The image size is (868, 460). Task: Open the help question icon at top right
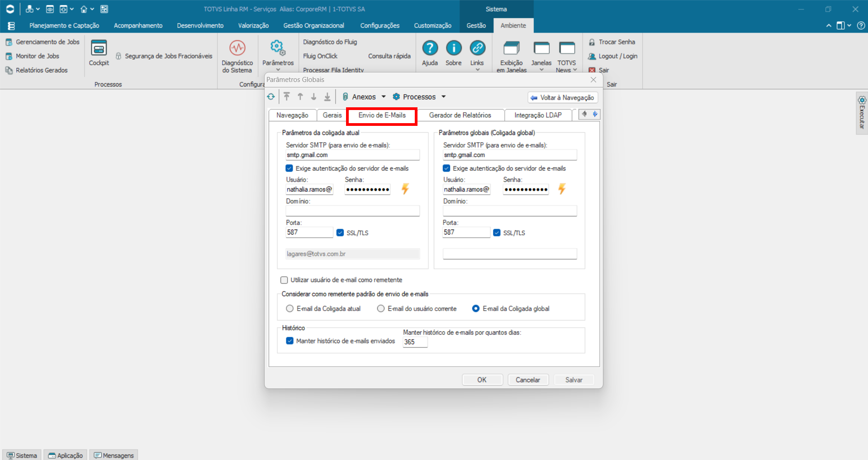[x=861, y=26]
